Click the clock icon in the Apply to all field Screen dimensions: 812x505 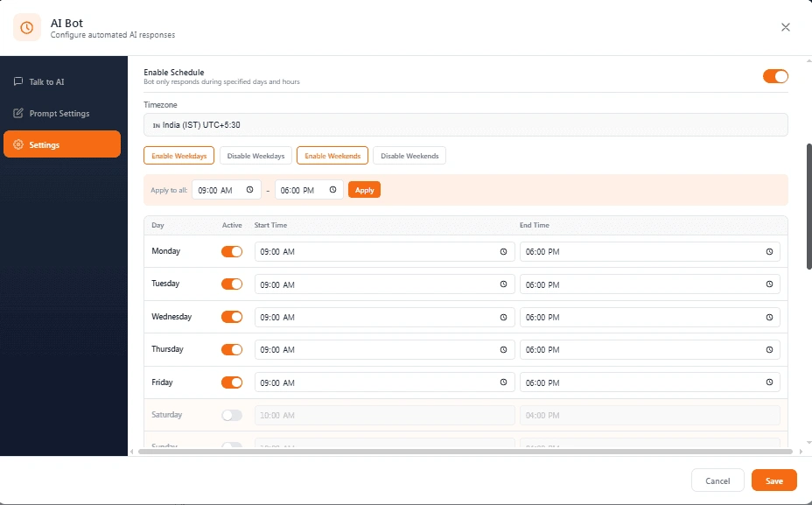coord(250,190)
